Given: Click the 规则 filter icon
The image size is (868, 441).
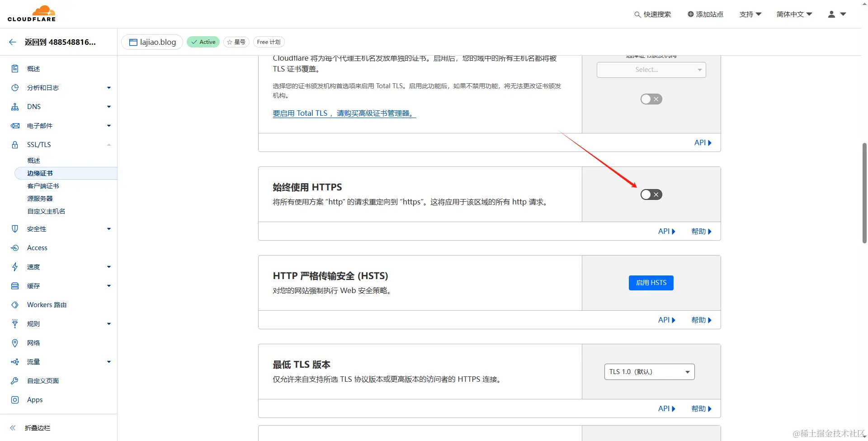Looking at the screenshot, I should (15, 324).
